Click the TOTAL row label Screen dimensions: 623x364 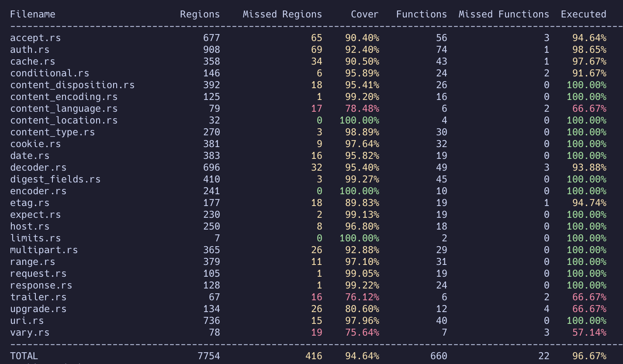coord(24,356)
